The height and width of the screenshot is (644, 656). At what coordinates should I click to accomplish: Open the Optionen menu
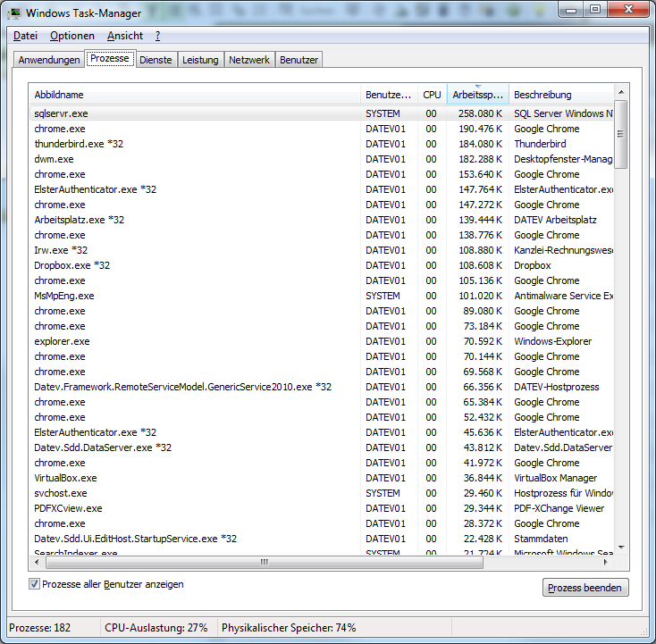(72, 36)
